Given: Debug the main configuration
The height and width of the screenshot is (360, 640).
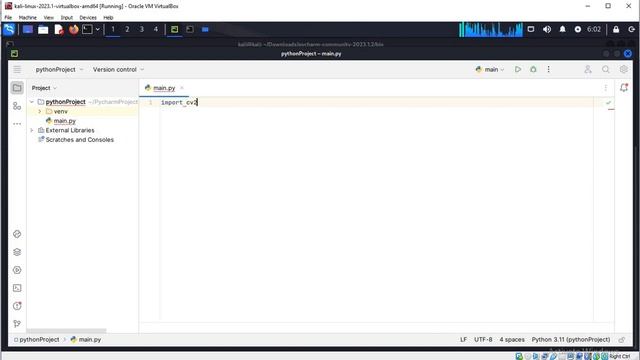Looking at the screenshot, I should point(533,69).
